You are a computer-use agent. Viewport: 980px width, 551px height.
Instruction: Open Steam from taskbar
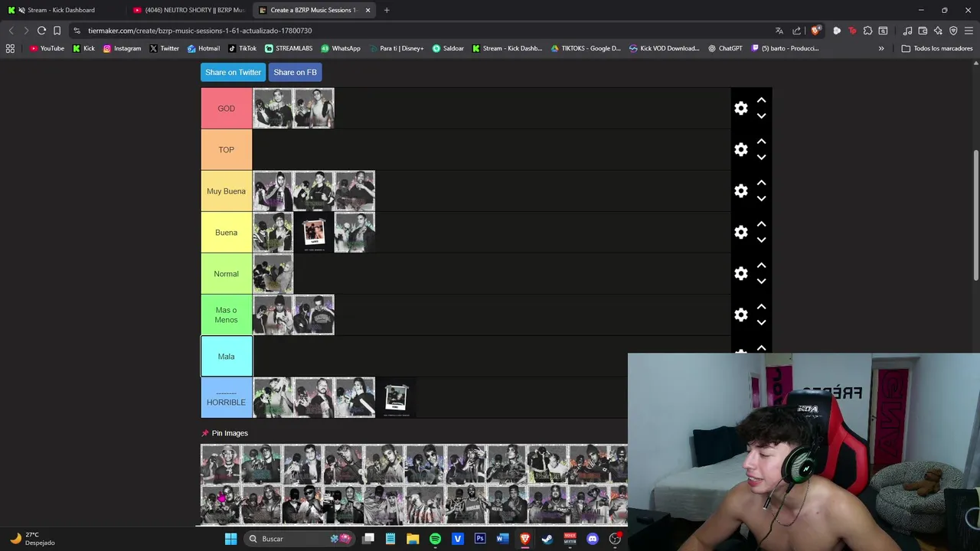tap(547, 539)
